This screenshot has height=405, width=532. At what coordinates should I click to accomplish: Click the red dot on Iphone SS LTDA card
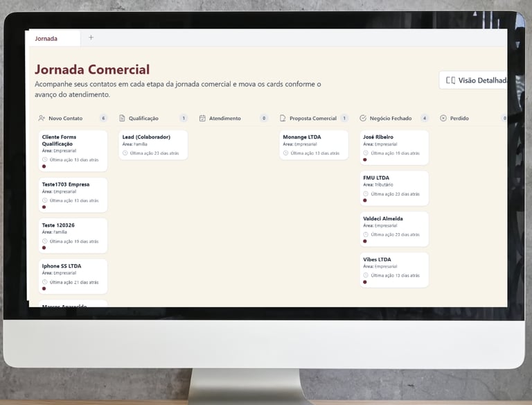(44, 288)
